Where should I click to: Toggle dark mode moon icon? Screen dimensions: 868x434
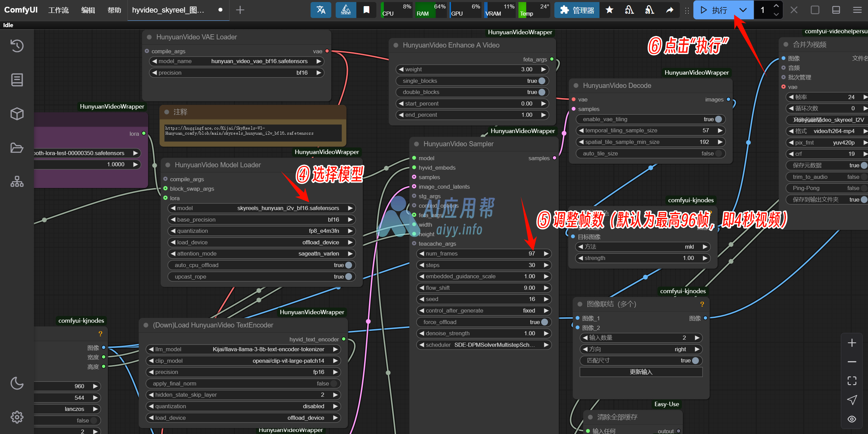click(17, 383)
